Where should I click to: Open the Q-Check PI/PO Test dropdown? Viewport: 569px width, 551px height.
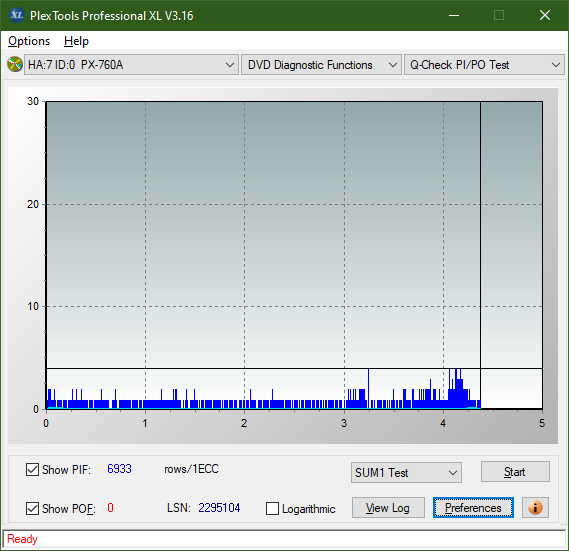pos(484,65)
